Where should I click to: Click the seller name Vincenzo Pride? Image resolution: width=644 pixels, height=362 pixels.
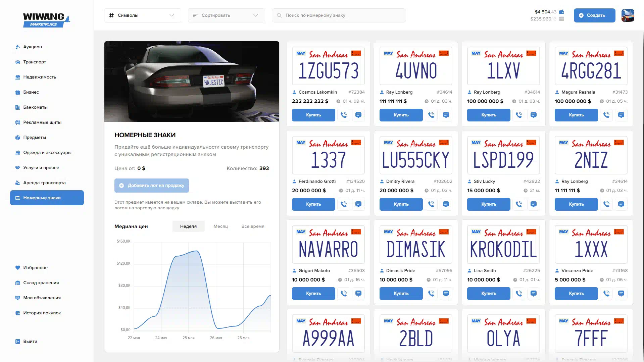tap(577, 271)
